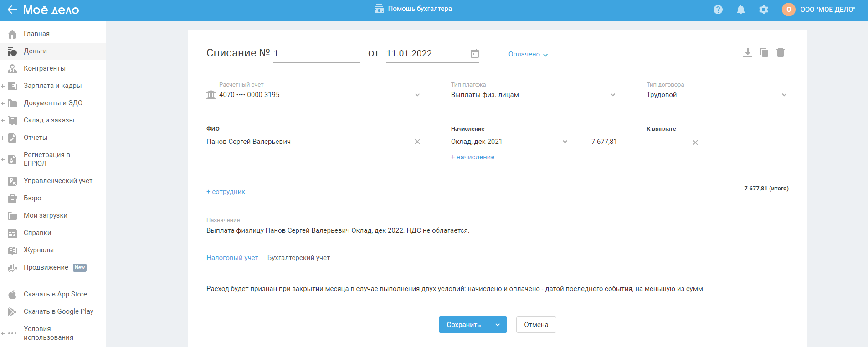Click the Справки sidebar icon
Viewport: 868px width, 347px height.
12,233
